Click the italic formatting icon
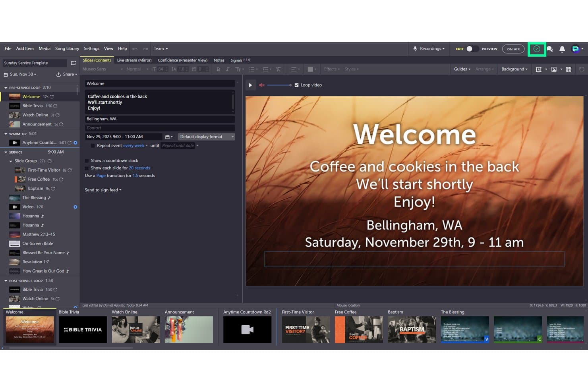Image resolution: width=588 pixels, height=392 pixels. pyautogui.click(x=227, y=69)
